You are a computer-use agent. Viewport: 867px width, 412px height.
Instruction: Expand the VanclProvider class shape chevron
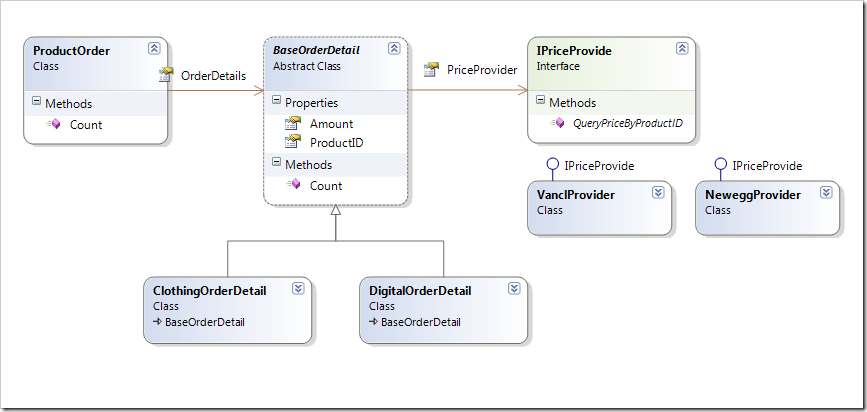click(657, 192)
